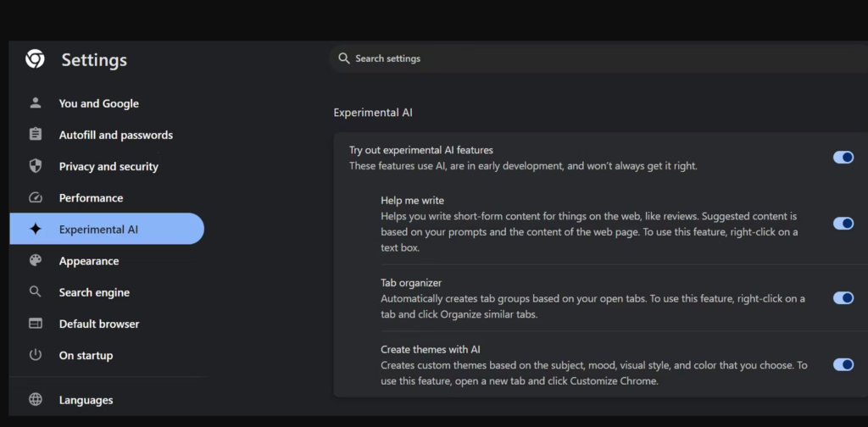Click the 'Creates custom themes' description text

594,374
